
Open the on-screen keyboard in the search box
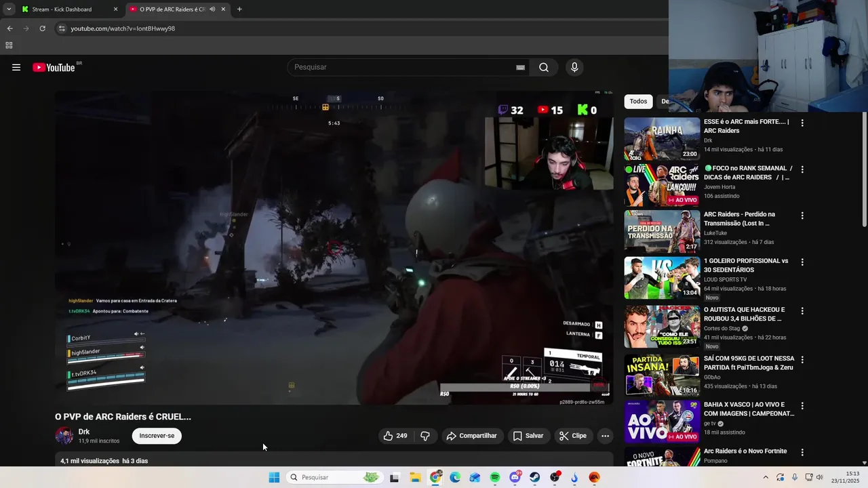click(x=520, y=67)
